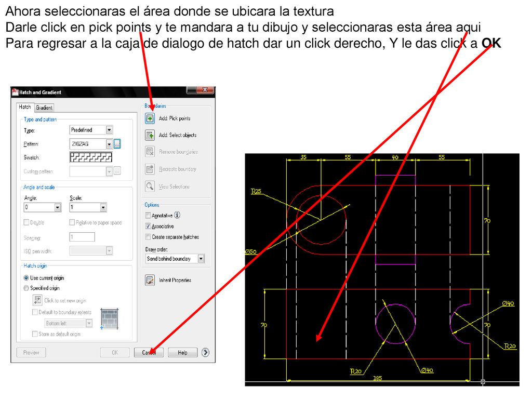The image size is (532, 399).
Task: Check Create separate hatches
Action: click(x=148, y=237)
